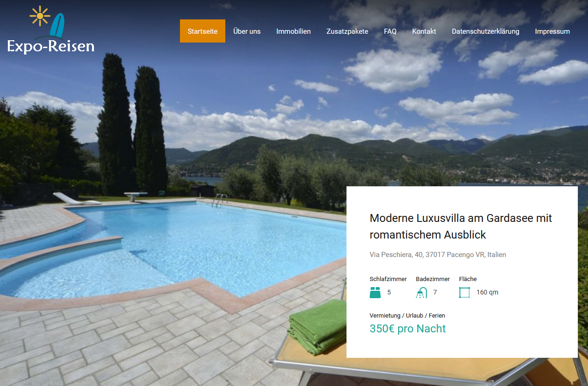Navigate to Kontakt
This screenshot has height=386, width=588.
pyautogui.click(x=424, y=31)
